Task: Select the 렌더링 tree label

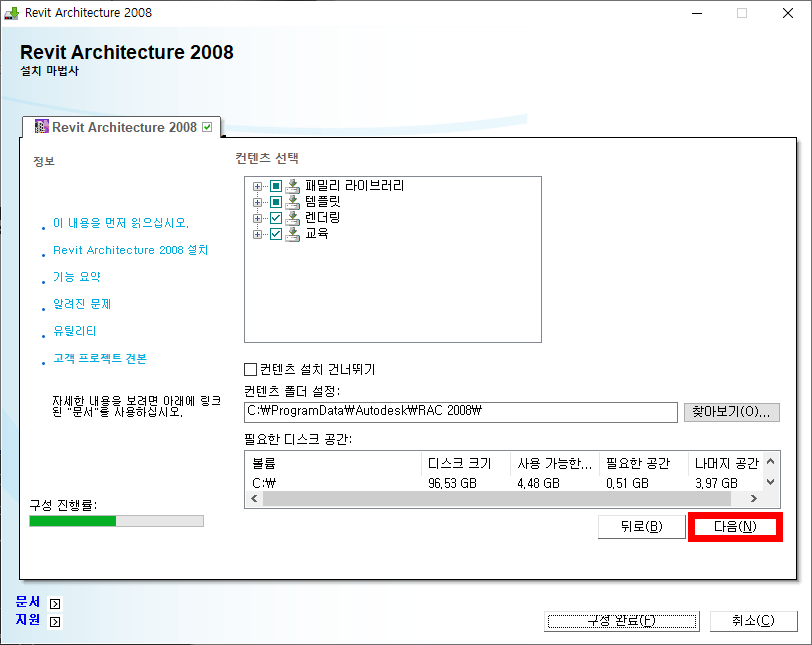Action: pyautogui.click(x=323, y=217)
